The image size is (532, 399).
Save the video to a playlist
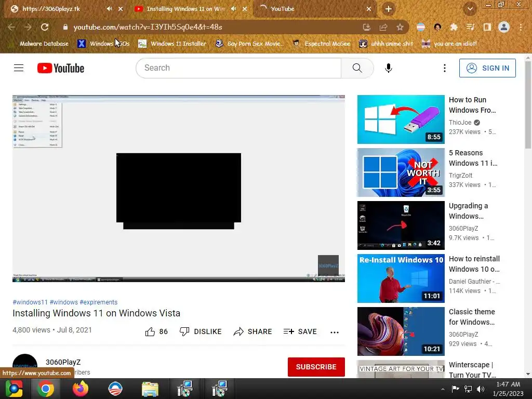click(300, 331)
